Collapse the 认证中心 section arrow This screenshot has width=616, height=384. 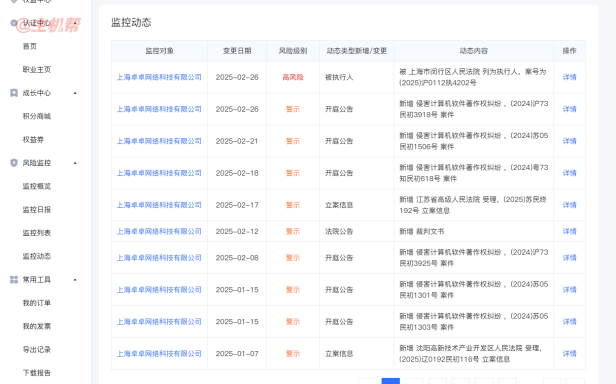point(75,23)
